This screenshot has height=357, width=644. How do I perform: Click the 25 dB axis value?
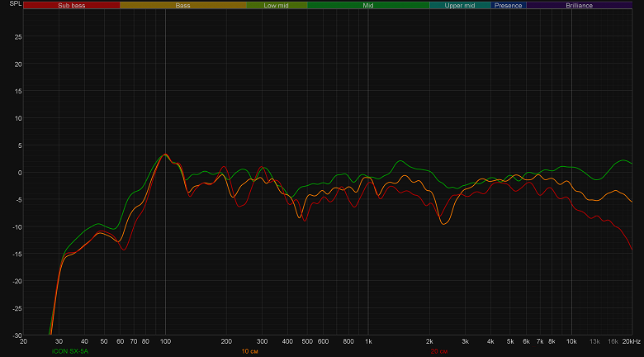[18, 36]
